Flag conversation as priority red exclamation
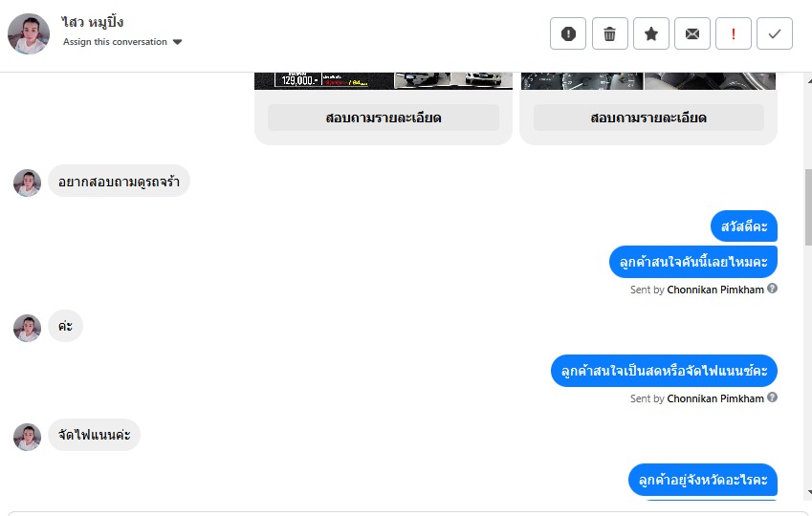 pyautogui.click(x=734, y=33)
